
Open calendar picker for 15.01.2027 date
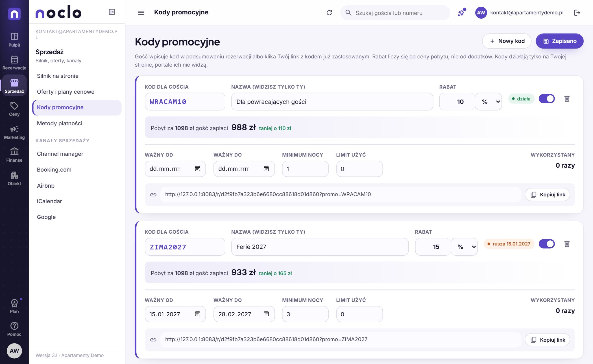tap(198, 314)
